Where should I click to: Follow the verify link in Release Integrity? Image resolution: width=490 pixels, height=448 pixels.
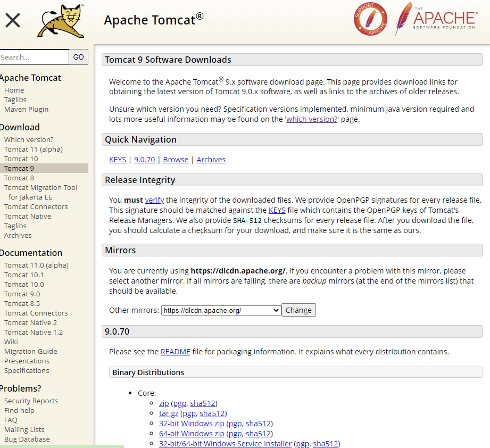tap(154, 200)
